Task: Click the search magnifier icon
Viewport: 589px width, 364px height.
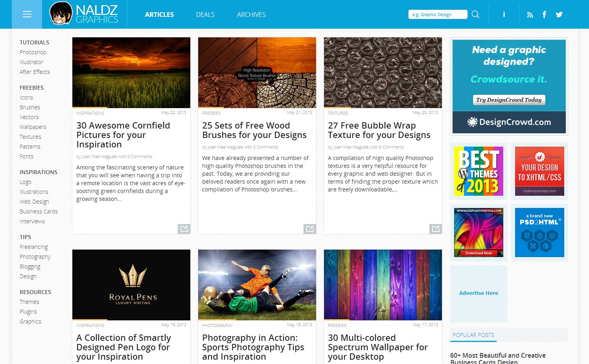Action: (475, 15)
